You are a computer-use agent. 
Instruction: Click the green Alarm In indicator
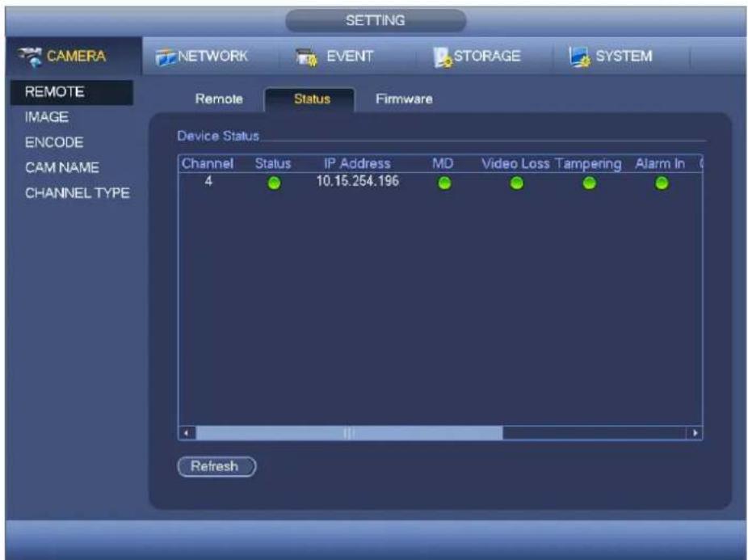point(662,183)
